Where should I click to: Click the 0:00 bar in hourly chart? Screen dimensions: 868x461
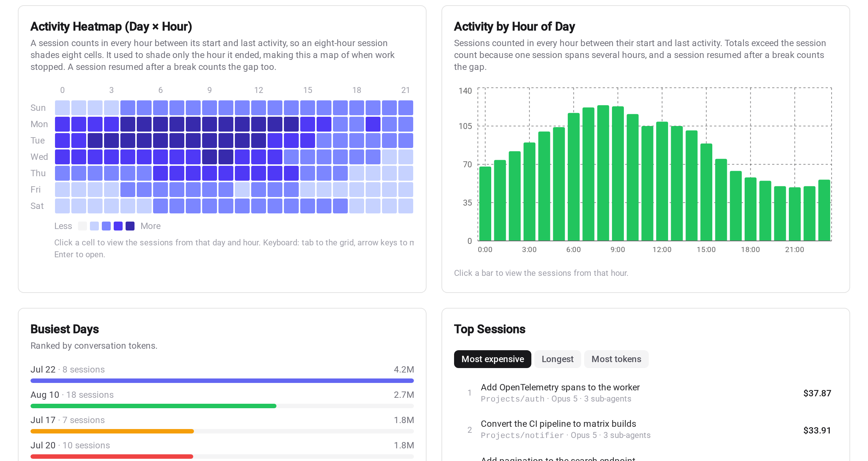485,204
